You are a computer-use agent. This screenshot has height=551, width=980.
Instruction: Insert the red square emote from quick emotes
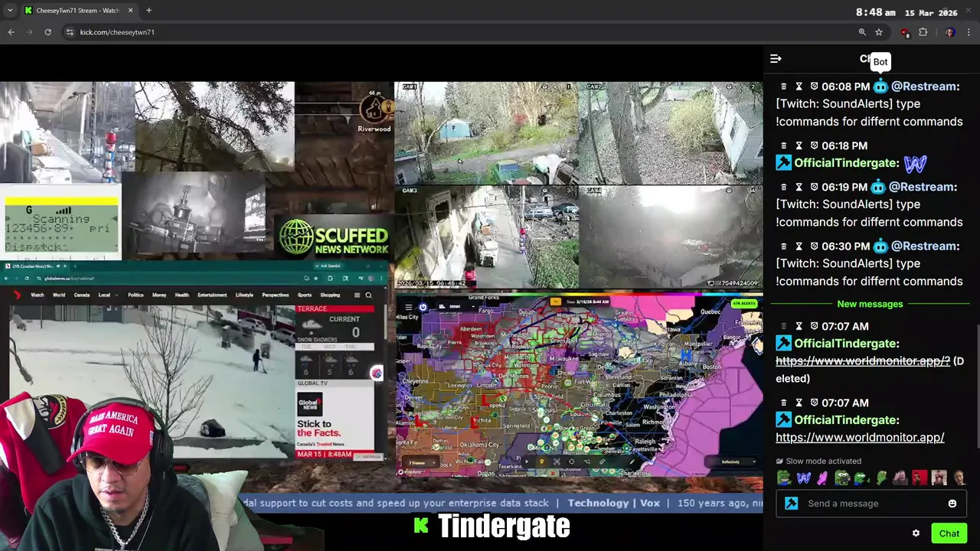[920, 478]
